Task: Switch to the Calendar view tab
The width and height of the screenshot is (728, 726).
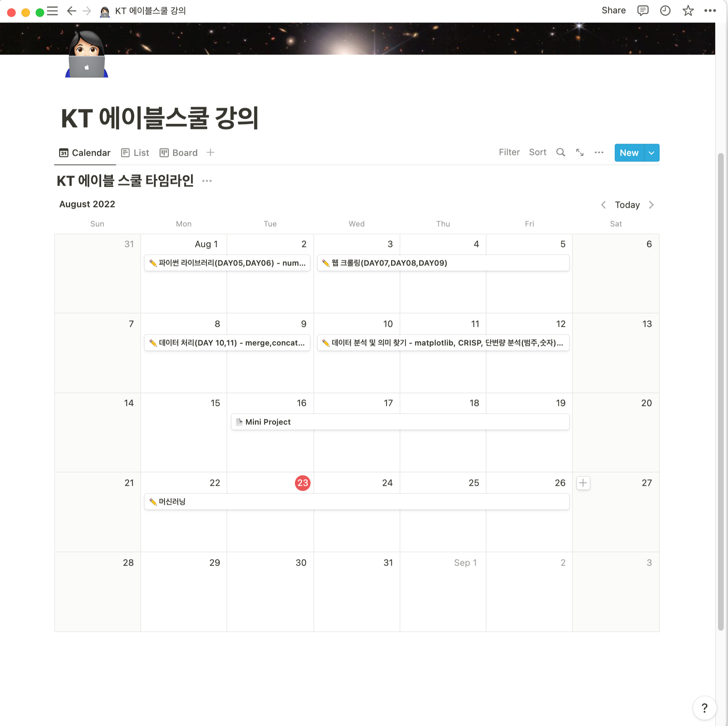Action: [85, 153]
